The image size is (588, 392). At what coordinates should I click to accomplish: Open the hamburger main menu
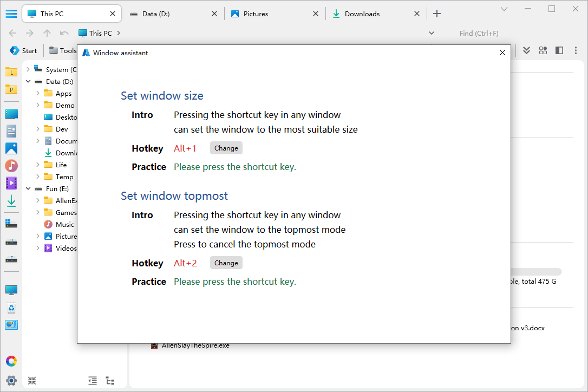click(x=11, y=14)
